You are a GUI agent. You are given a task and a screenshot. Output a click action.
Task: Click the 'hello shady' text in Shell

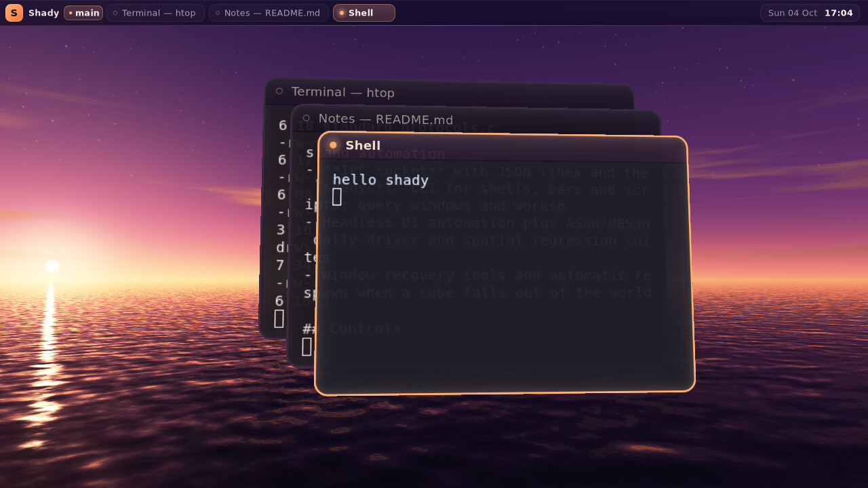click(380, 180)
